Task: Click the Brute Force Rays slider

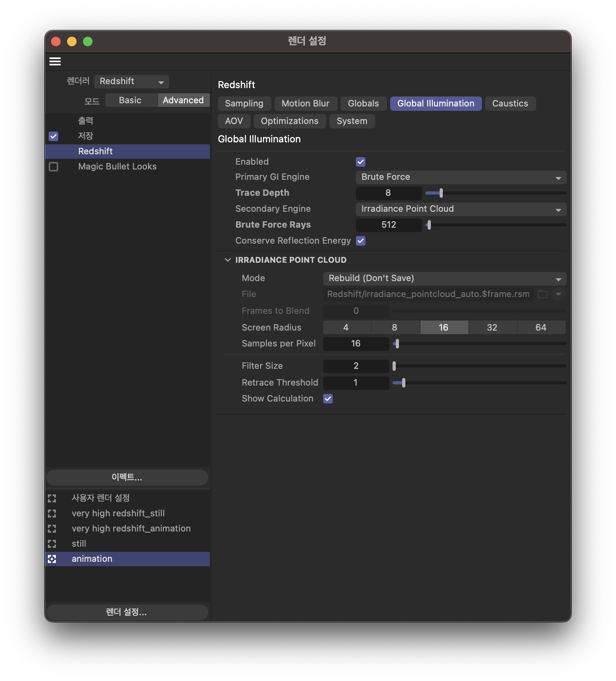Action: click(x=496, y=225)
